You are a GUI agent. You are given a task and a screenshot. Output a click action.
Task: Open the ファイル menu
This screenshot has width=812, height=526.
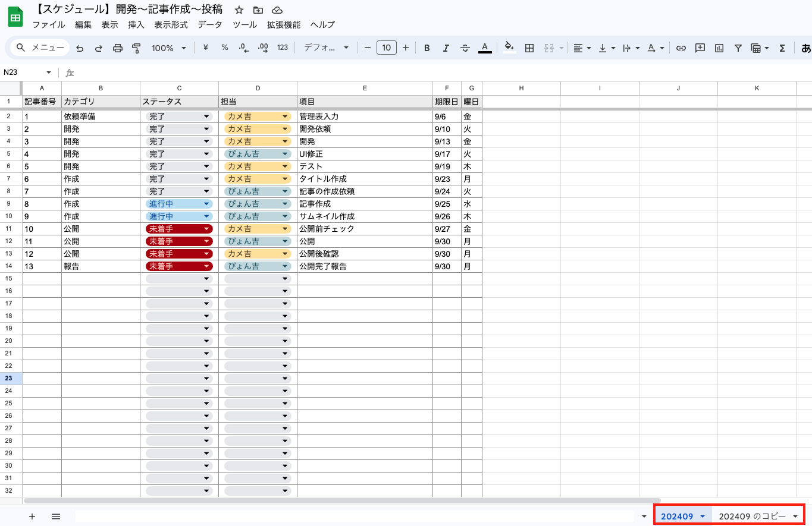click(x=49, y=25)
